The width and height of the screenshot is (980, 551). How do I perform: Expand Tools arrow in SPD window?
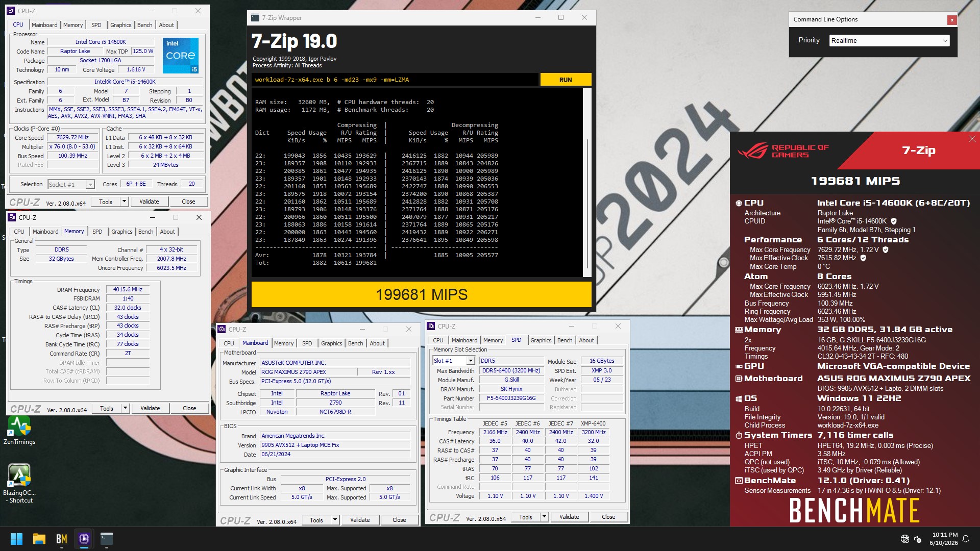(x=544, y=517)
